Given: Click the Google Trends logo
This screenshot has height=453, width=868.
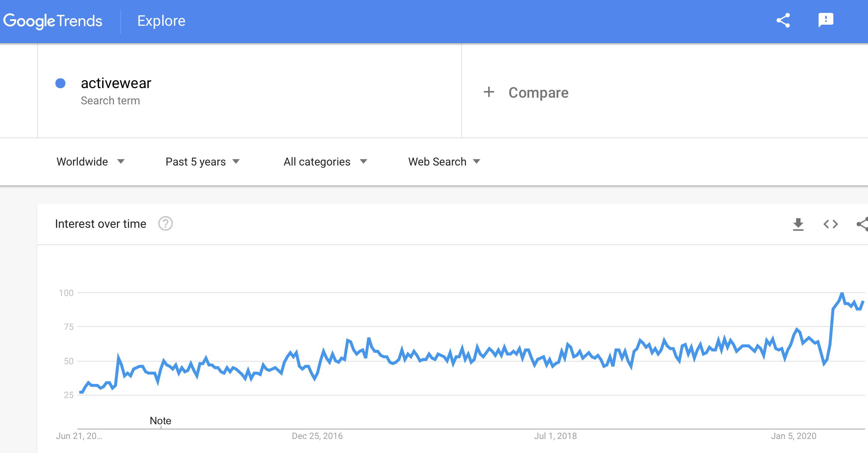Looking at the screenshot, I should click(53, 21).
